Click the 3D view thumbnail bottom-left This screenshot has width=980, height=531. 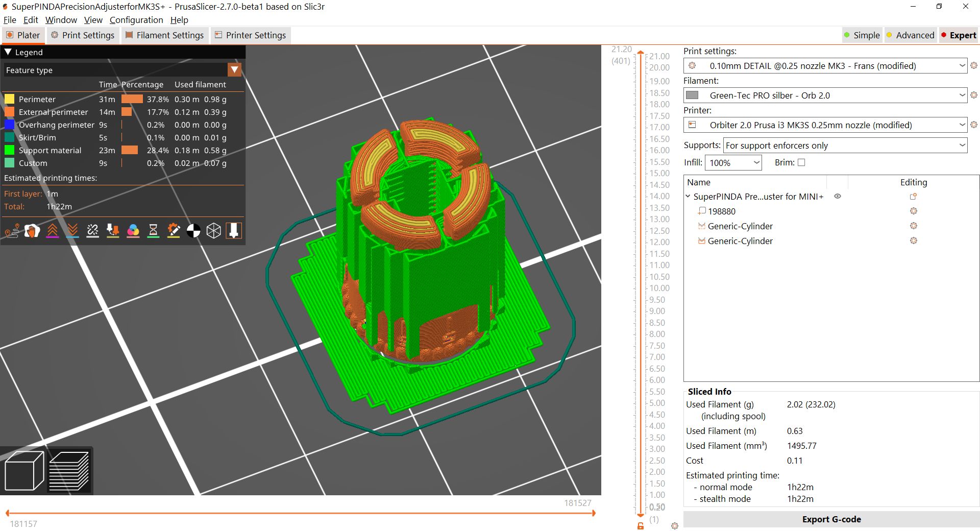23,470
